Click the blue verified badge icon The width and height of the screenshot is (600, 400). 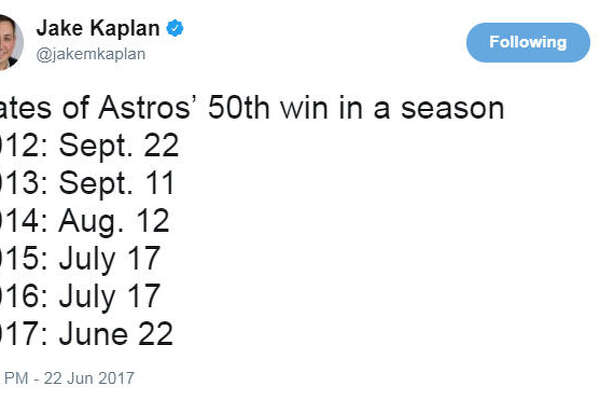pyautogui.click(x=175, y=28)
